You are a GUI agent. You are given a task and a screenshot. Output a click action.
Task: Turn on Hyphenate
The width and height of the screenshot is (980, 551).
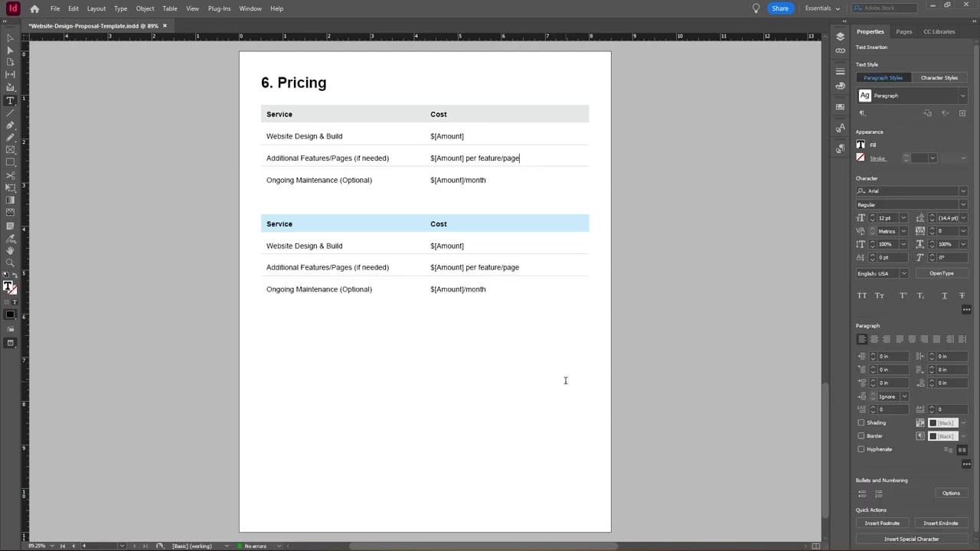861,449
